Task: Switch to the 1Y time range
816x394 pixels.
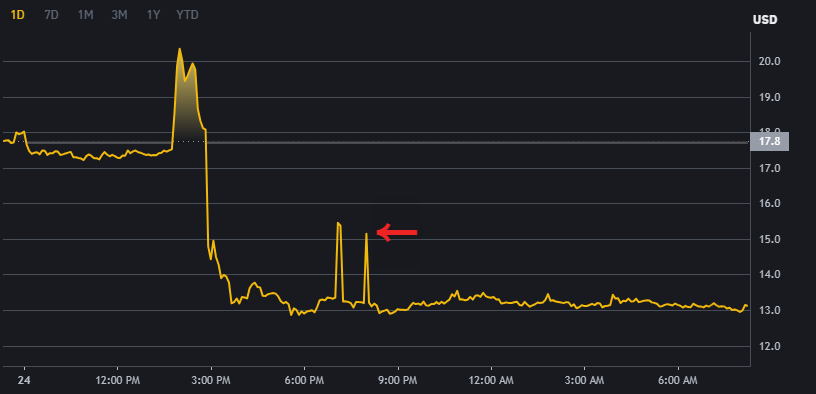Action: [x=153, y=15]
